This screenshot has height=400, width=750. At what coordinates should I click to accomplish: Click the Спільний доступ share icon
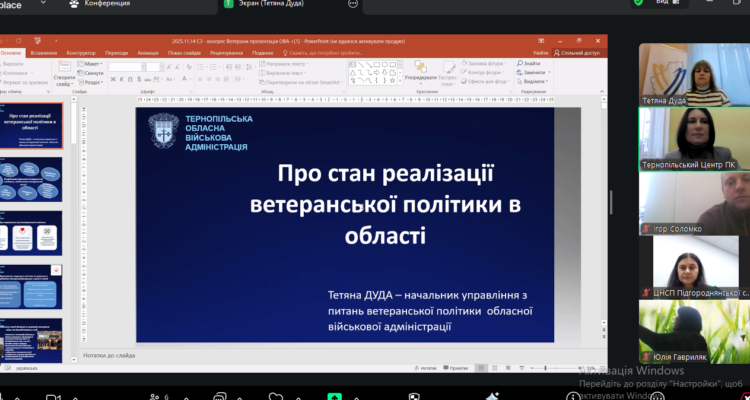577,52
